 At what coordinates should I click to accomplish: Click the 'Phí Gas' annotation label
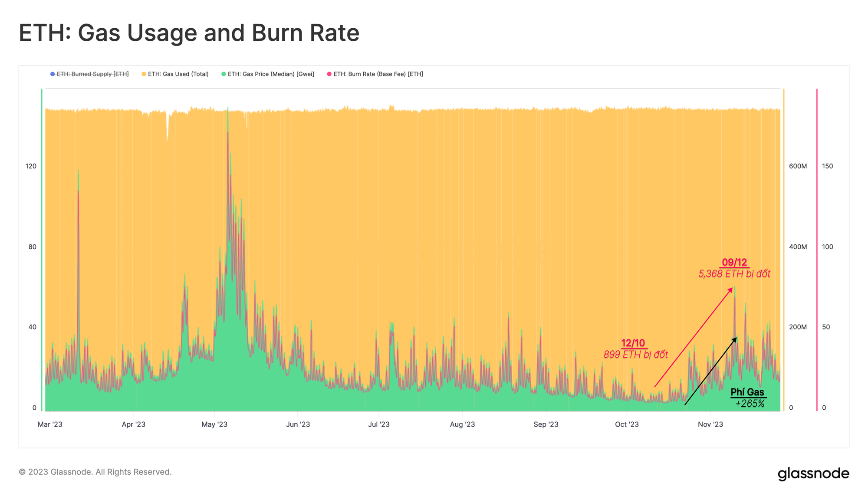(x=747, y=392)
